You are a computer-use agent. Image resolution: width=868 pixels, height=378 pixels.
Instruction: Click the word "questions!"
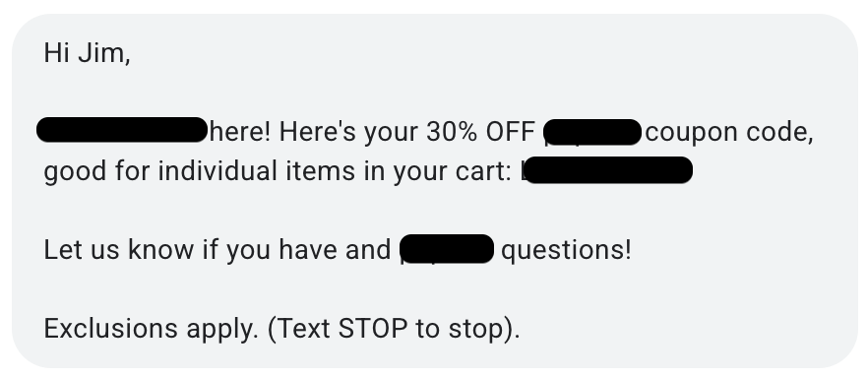pos(566,251)
